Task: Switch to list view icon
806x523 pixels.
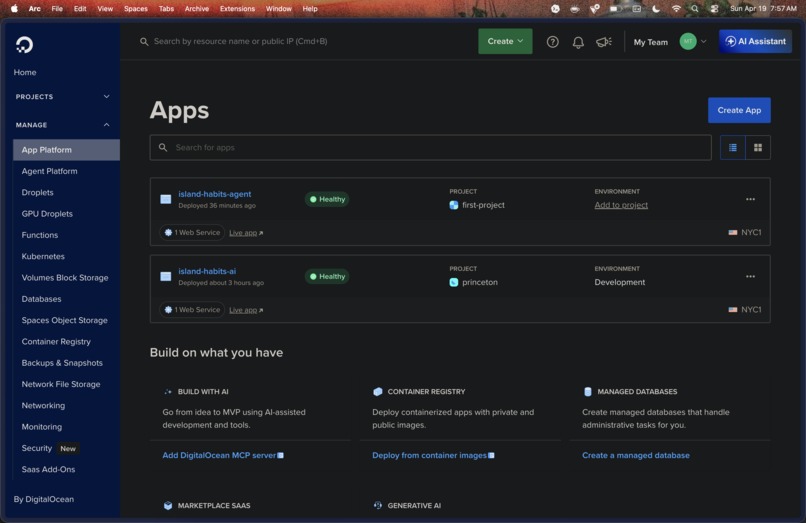Action: click(x=732, y=148)
